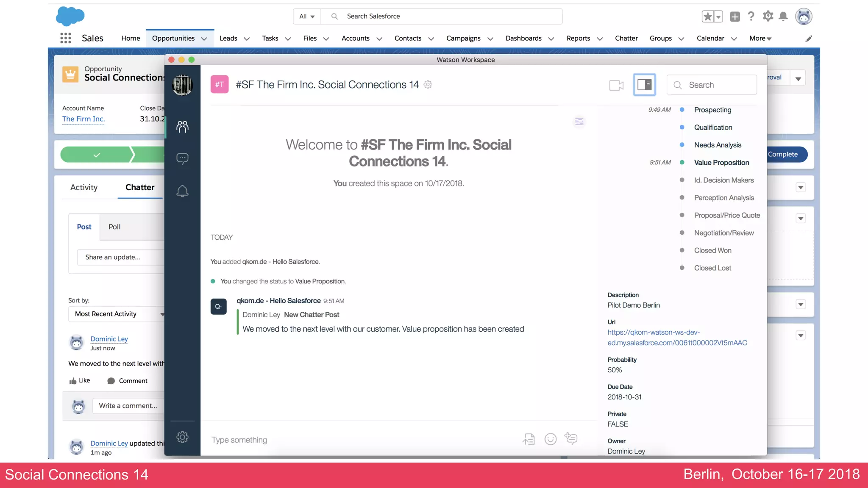Viewport: 868px width, 488px height.
Task: Attach a file in message composer
Action: (529, 439)
